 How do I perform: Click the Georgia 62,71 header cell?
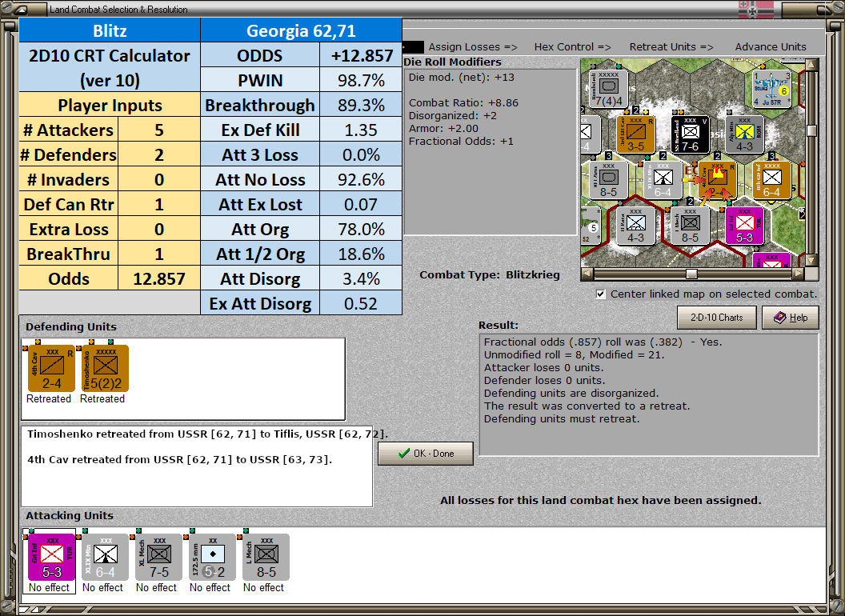click(301, 30)
